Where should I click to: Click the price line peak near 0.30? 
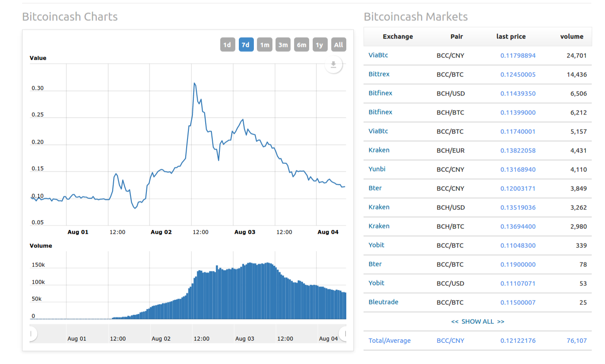tap(194, 83)
